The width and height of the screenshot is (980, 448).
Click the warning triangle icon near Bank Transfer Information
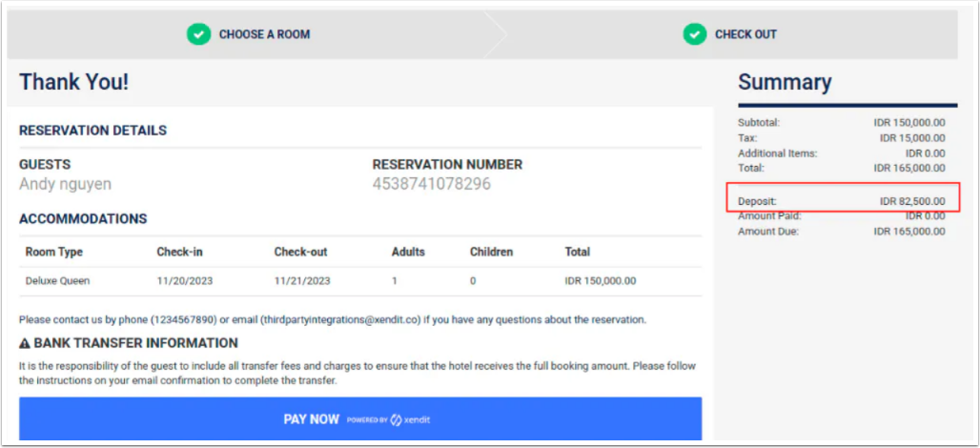pos(25,344)
